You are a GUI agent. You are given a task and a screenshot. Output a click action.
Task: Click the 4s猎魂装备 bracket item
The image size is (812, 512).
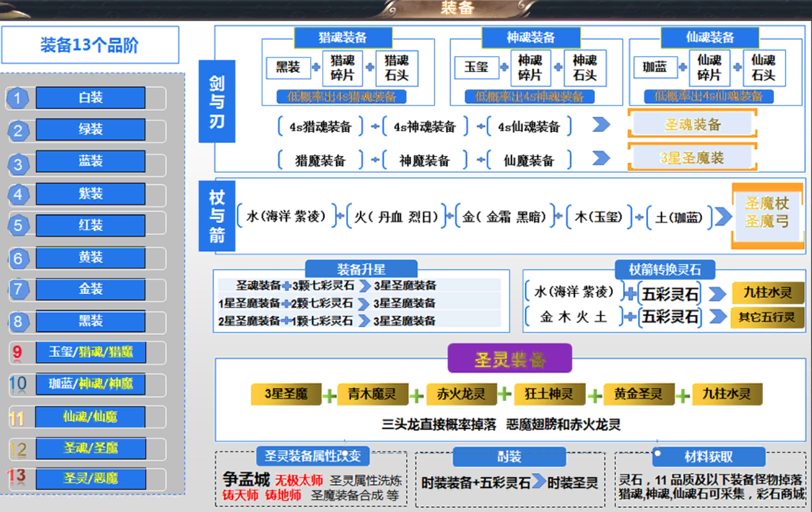[321, 127]
